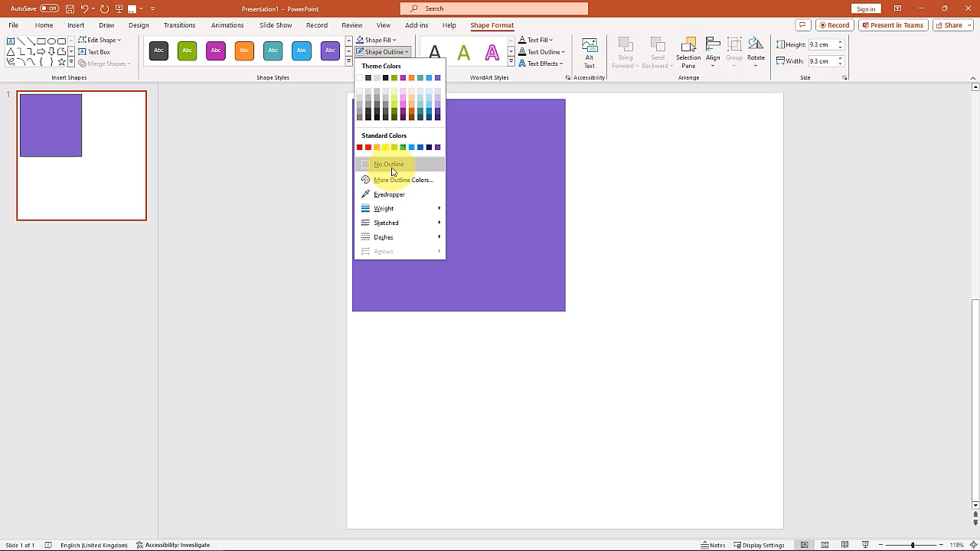Screen dimensions: 980x551
Task: Pick red from Standard Colors
Action: pyautogui.click(x=368, y=147)
